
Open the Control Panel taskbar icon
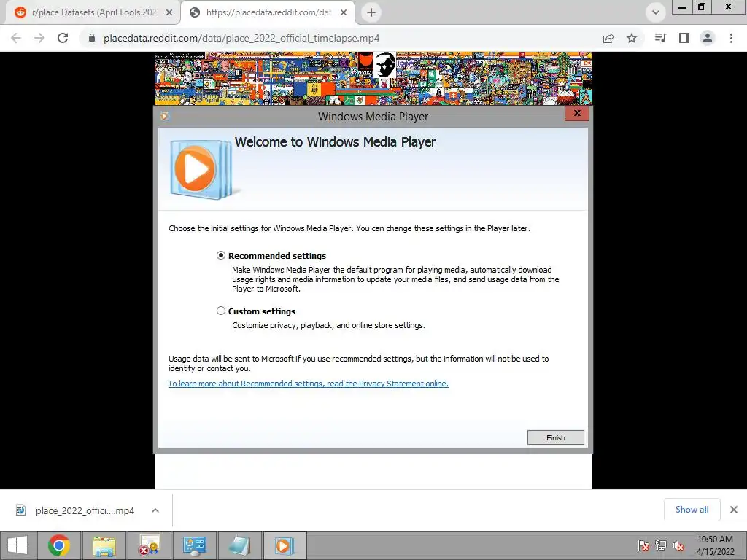pos(194,545)
